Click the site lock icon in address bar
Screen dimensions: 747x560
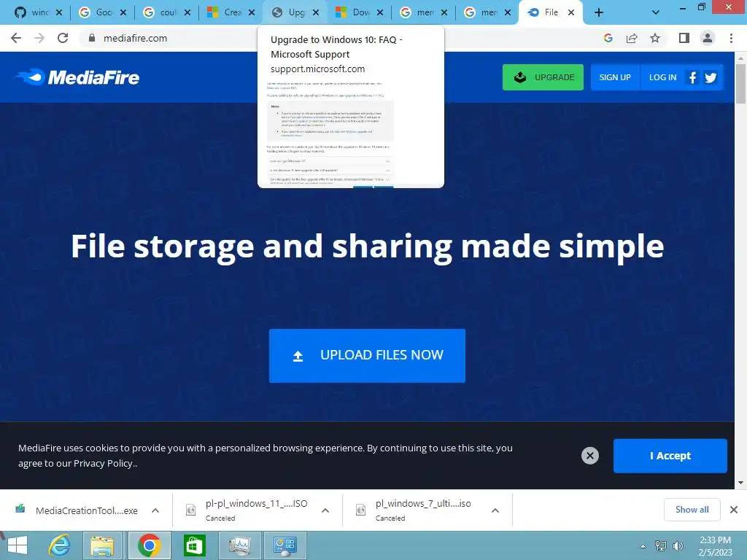(x=92, y=38)
